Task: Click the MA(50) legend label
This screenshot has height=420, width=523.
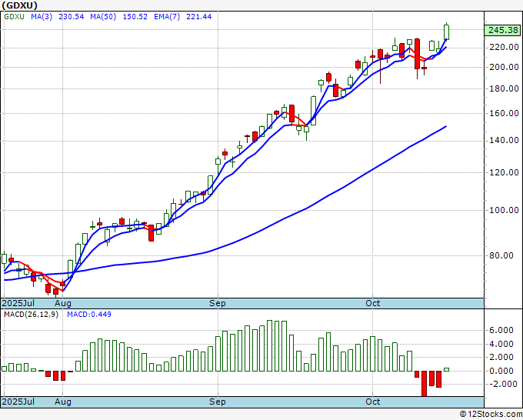Action: 103,17
